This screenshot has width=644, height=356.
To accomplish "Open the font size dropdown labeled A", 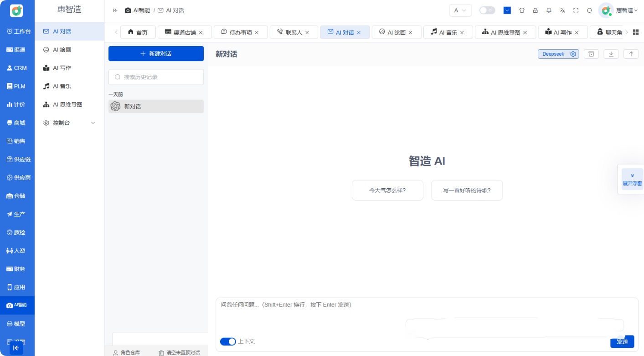I will click(x=460, y=10).
